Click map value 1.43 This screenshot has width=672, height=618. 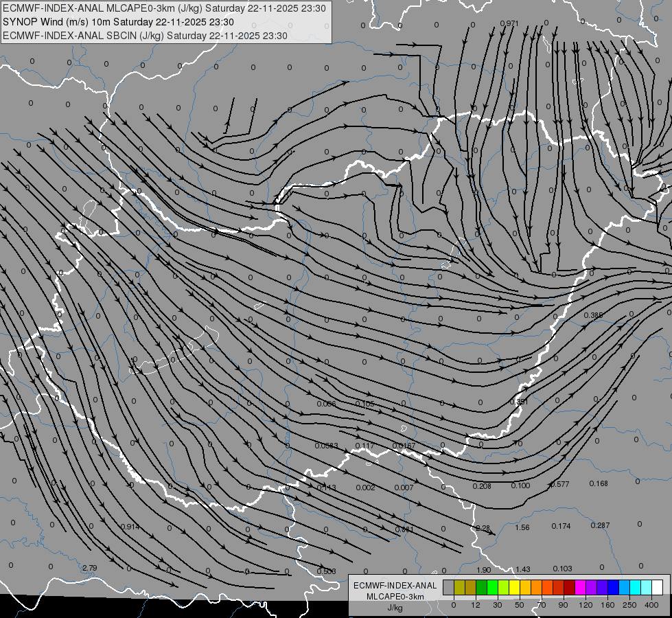pyautogui.click(x=523, y=569)
